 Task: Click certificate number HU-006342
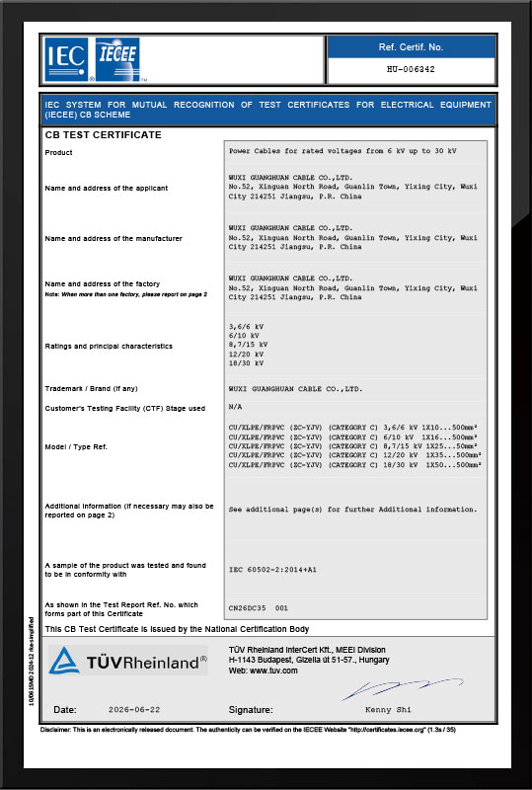tap(411, 69)
